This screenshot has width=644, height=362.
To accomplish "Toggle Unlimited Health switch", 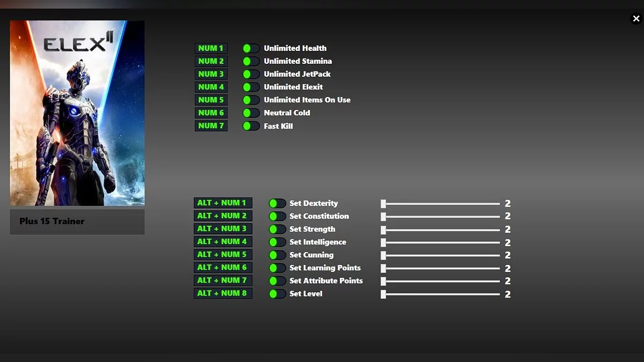I will click(x=251, y=48).
